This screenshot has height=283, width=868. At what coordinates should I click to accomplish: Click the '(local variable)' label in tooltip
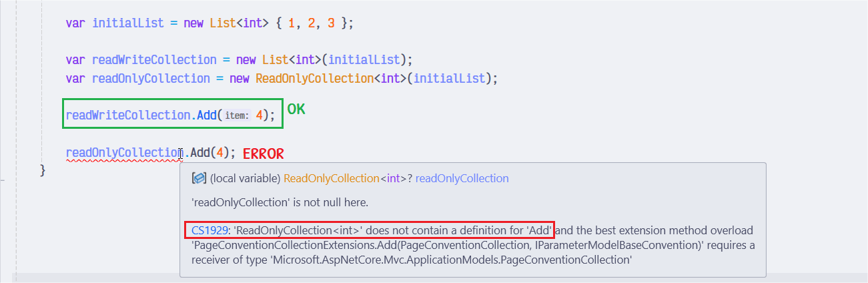(x=245, y=178)
